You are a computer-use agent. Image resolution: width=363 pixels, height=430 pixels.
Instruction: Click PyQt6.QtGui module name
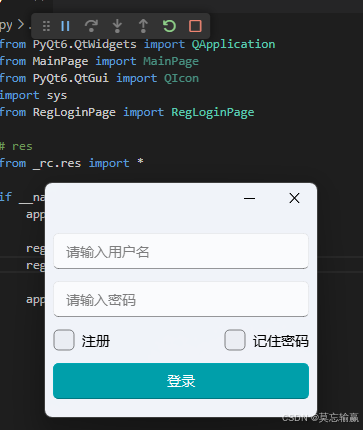point(71,78)
